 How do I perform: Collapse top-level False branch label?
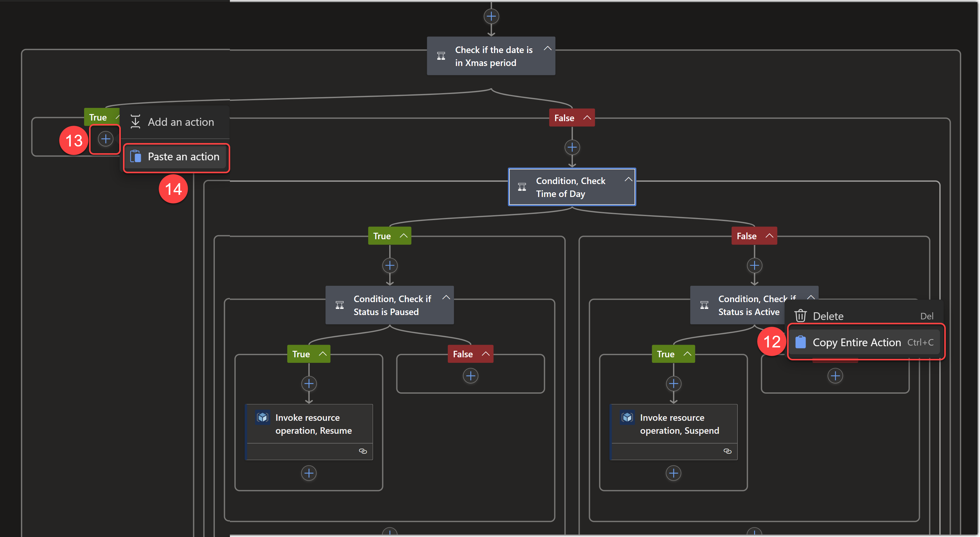[x=587, y=117]
